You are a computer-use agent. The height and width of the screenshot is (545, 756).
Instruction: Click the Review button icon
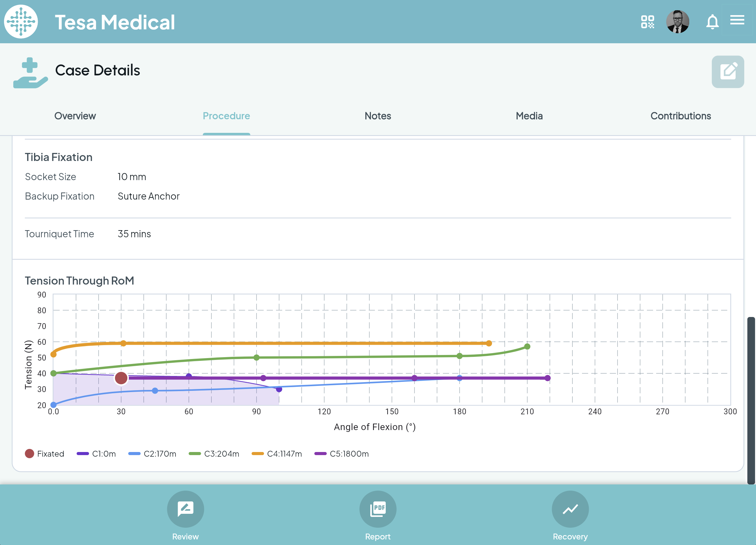[x=185, y=509]
